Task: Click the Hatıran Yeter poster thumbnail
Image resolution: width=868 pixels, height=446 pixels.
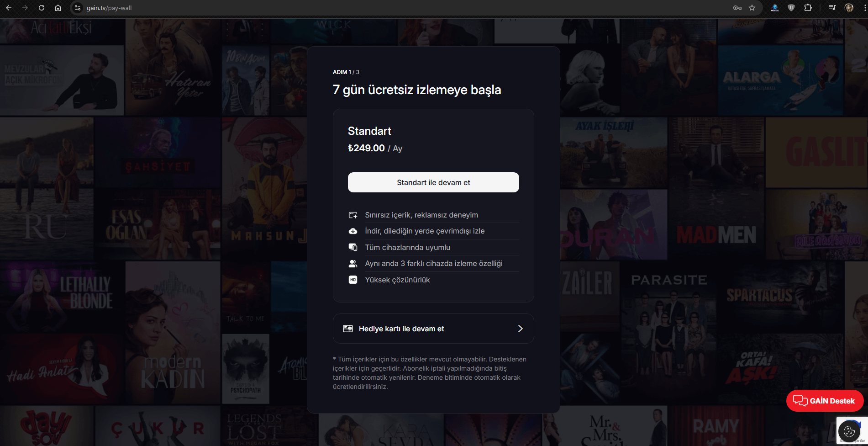Action: tap(173, 66)
